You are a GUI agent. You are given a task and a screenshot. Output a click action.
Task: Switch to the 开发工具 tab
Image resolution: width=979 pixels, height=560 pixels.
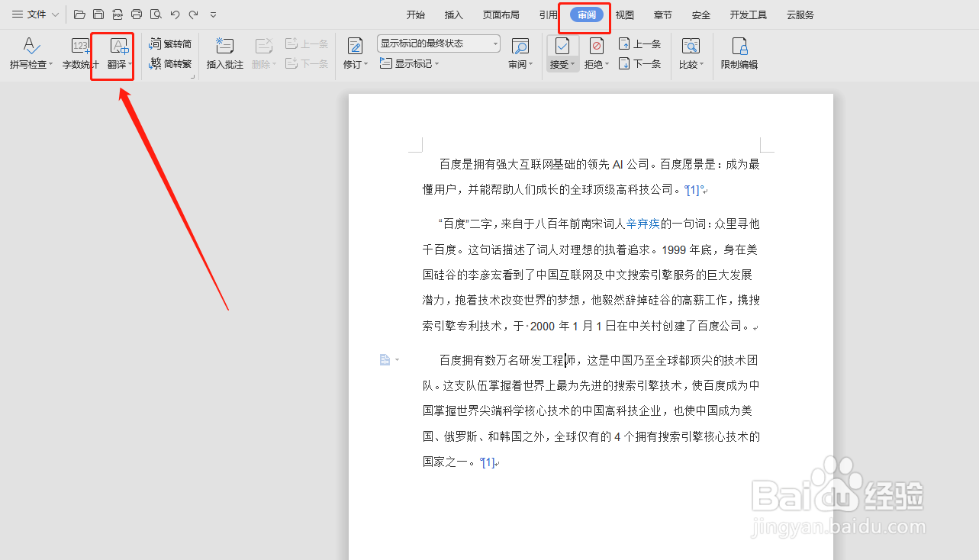coord(749,15)
